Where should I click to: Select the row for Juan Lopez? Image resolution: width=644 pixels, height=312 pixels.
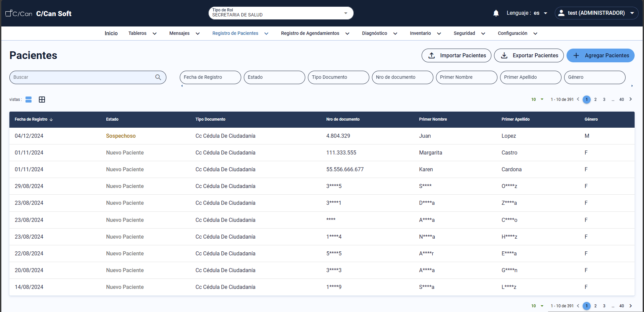(x=322, y=136)
